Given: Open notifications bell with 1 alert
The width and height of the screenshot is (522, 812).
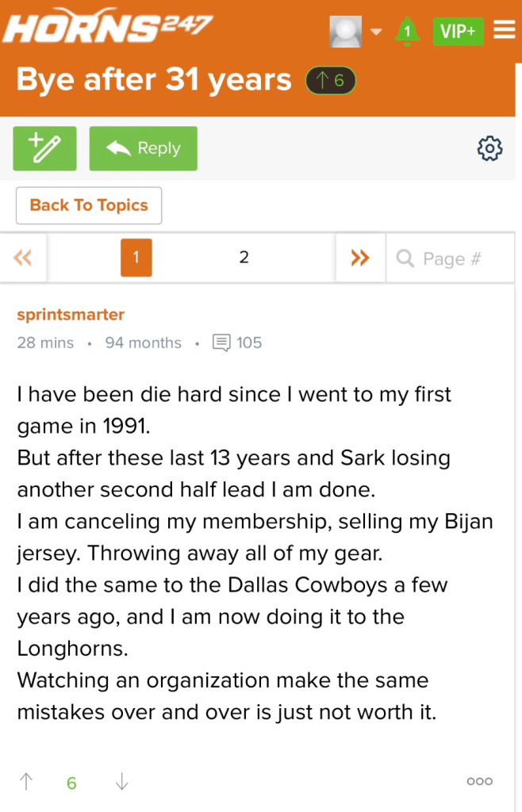Looking at the screenshot, I should pyautogui.click(x=408, y=32).
